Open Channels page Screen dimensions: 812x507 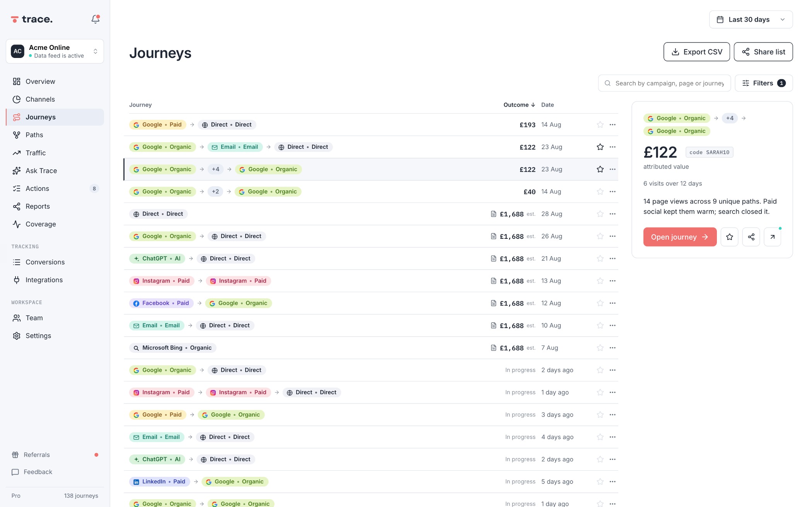55,99
